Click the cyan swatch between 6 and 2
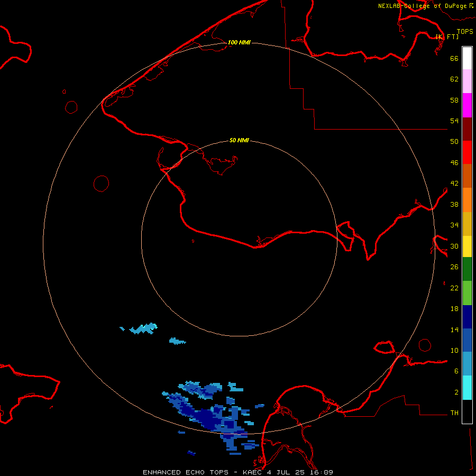Image resolution: width=476 pixels, height=476 pixels. [x=467, y=388]
